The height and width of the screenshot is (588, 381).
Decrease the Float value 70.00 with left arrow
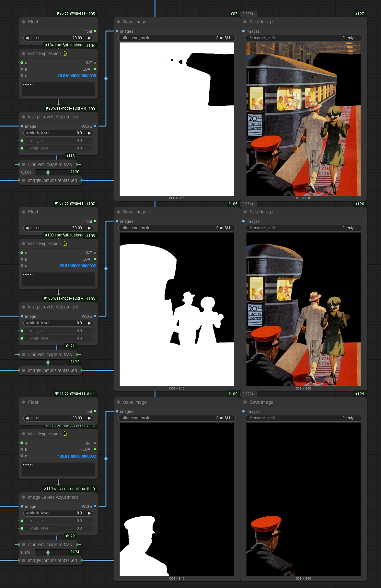27,228
